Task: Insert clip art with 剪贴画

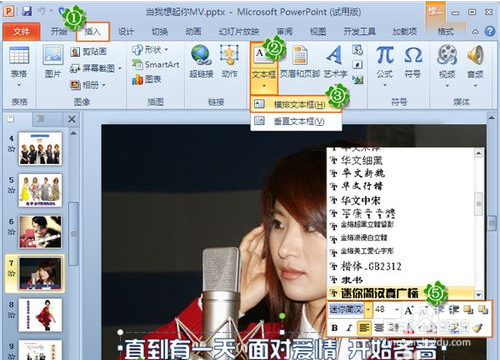Action: pyautogui.click(x=89, y=52)
